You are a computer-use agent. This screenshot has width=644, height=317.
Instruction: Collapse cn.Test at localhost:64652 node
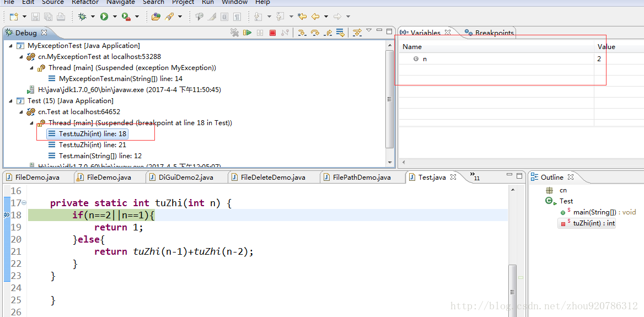click(21, 112)
